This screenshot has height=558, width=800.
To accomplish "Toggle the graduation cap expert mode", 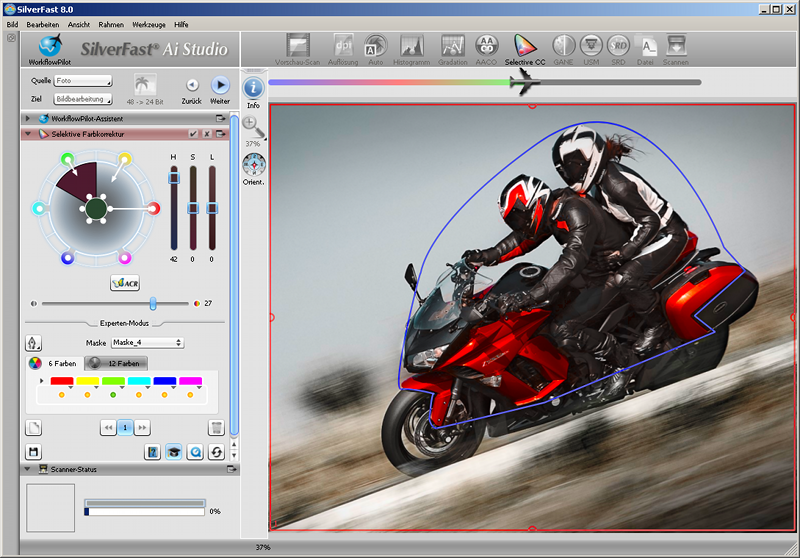I will 173,452.
